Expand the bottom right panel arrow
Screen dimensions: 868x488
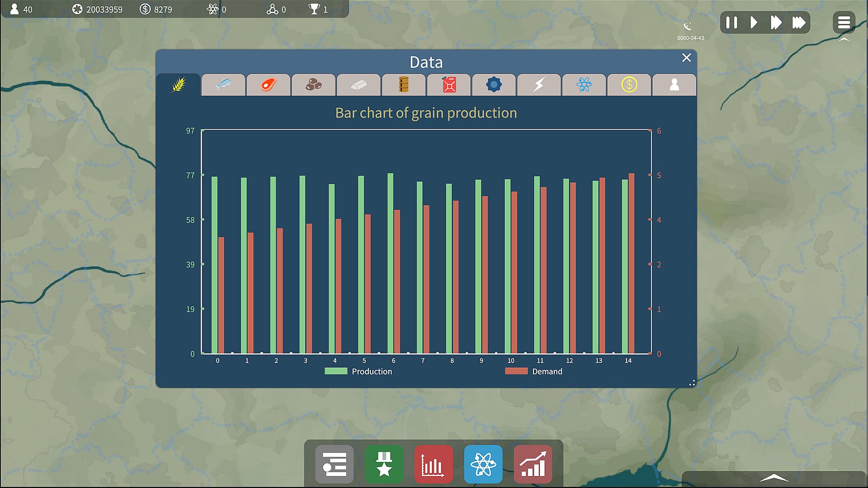(x=774, y=478)
